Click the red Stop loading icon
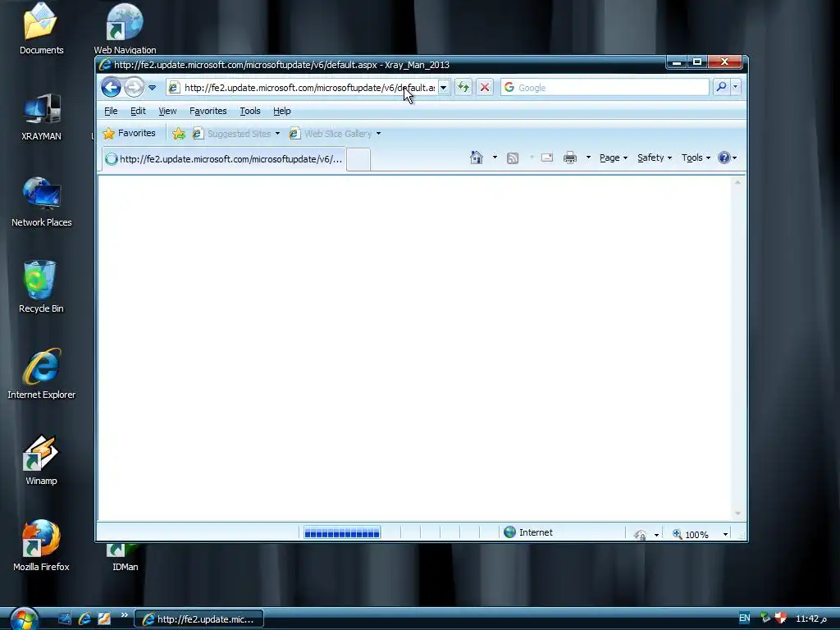Image resolution: width=840 pixels, height=630 pixels. (x=485, y=87)
